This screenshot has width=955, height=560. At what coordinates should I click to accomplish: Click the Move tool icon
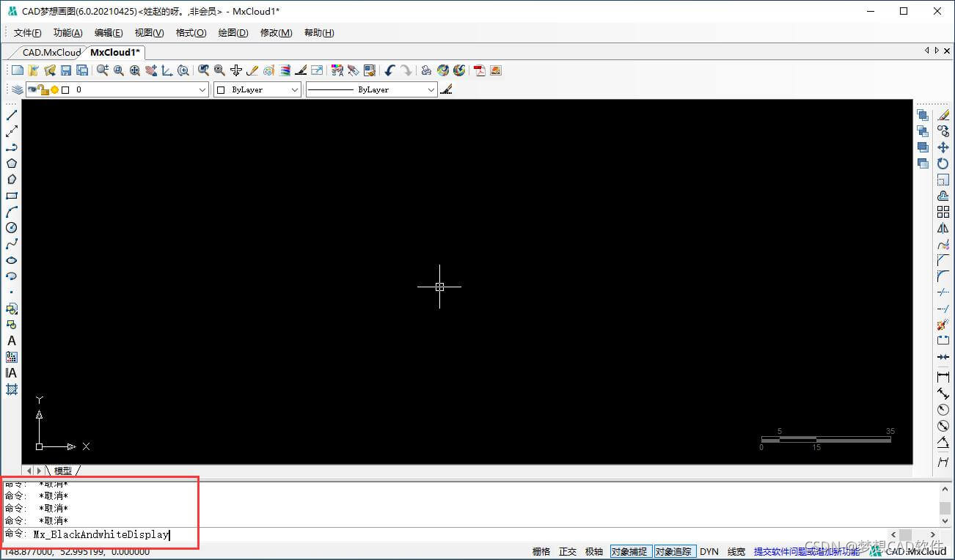pos(943,147)
